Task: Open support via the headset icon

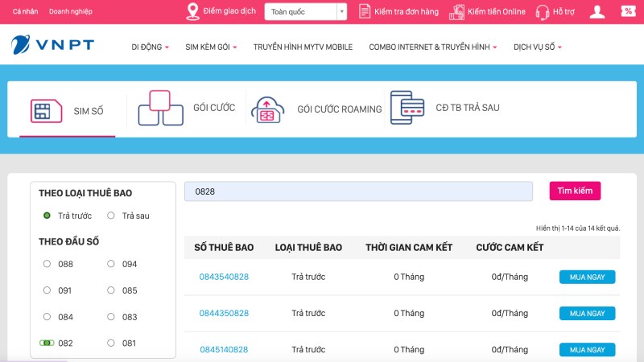Action: pyautogui.click(x=542, y=11)
